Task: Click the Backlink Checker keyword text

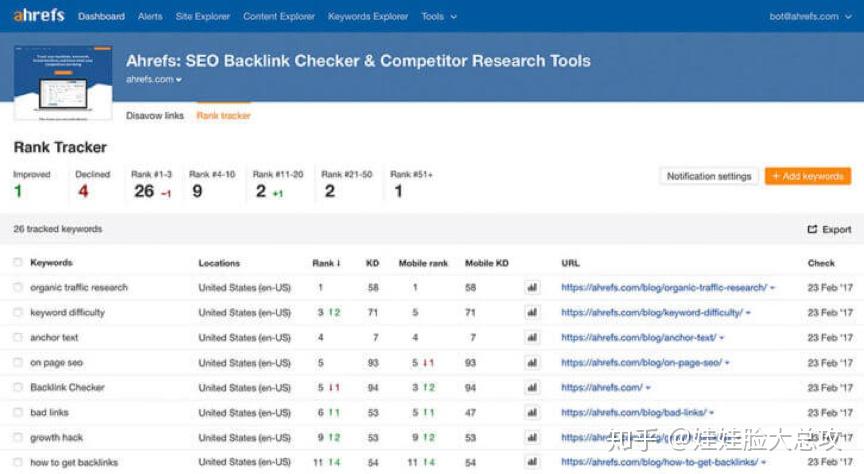Action: pos(67,387)
